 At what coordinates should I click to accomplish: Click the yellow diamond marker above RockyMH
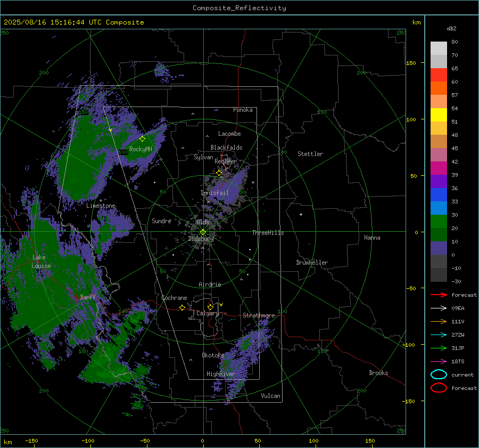point(142,139)
